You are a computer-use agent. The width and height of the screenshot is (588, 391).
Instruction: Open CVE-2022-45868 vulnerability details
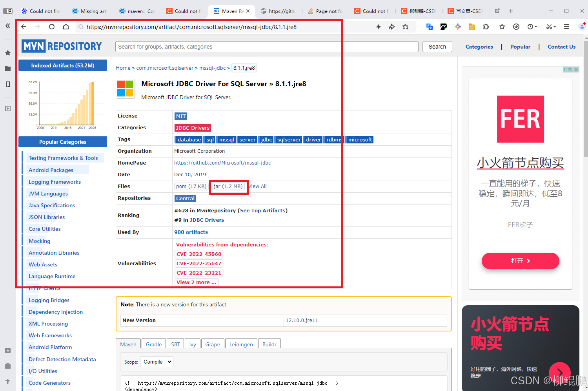pos(199,254)
